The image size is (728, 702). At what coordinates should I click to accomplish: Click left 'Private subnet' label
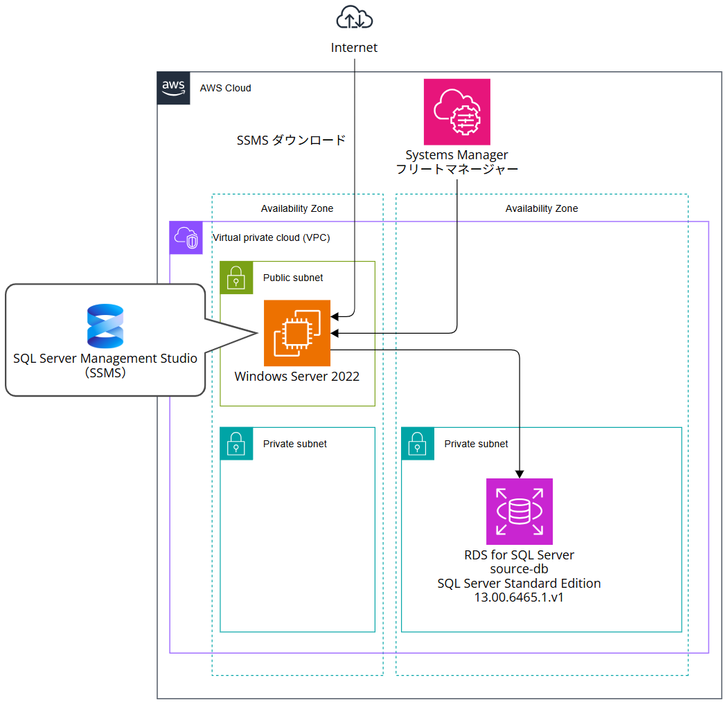295,444
